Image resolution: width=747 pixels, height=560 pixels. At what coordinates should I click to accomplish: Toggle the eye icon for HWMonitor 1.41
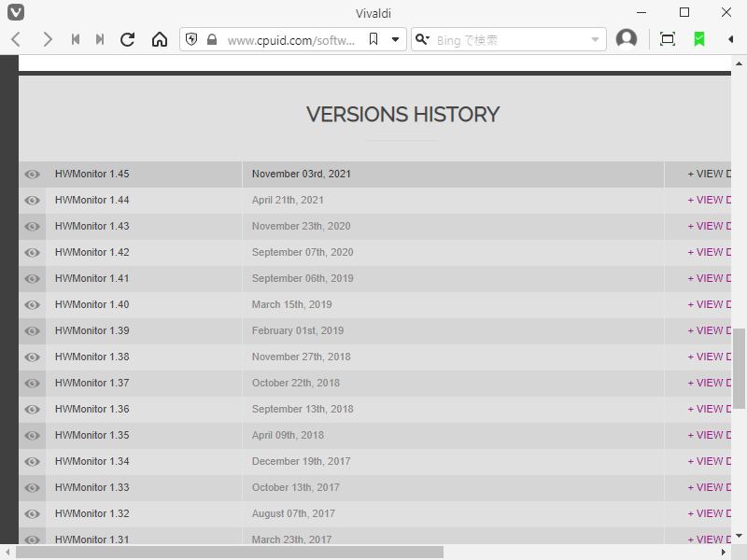click(x=33, y=278)
